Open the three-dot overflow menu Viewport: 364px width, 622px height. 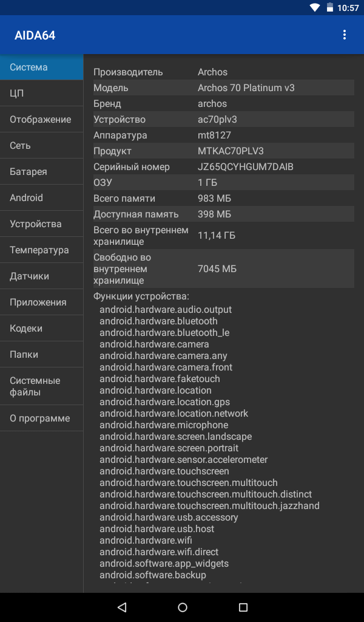[344, 35]
